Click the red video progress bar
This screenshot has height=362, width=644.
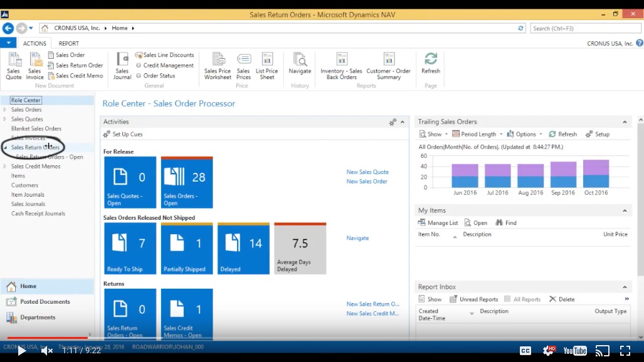[47, 338]
